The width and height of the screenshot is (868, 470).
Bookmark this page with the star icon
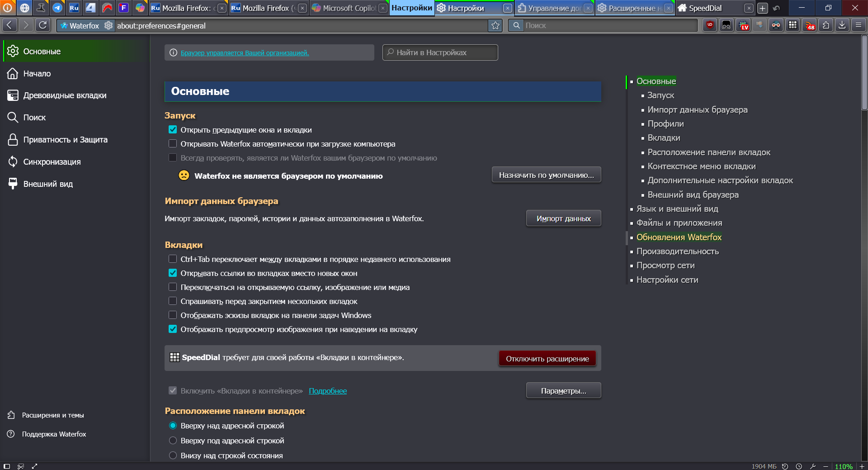click(x=495, y=26)
